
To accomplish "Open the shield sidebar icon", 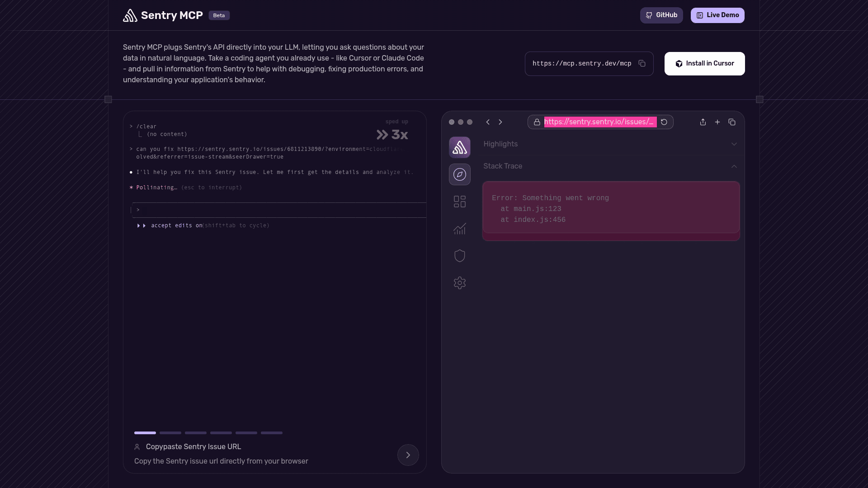I will tap(460, 256).
